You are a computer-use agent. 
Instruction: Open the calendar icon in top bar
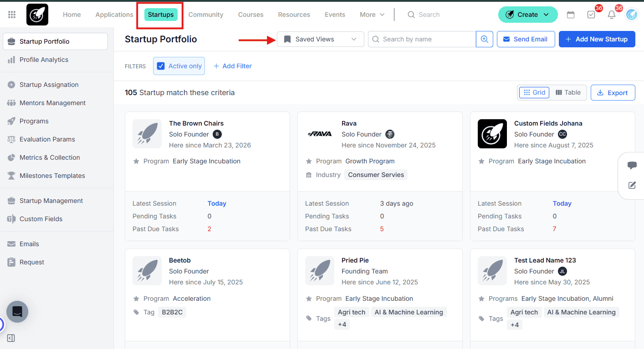point(571,15)
